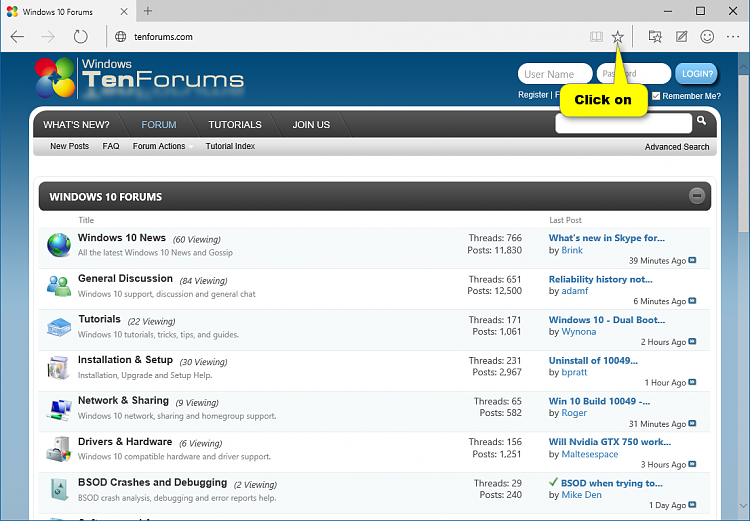Open the 'What's new in Skype for...' post
Image resolution: width=750 pixels, height=521 pixels.
(607, 238)
